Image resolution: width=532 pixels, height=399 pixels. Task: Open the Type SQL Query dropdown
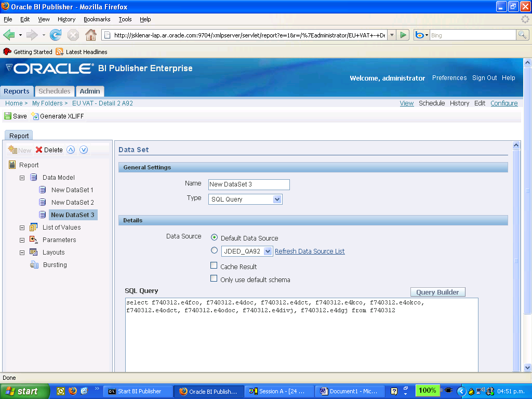tap(277, 199)
